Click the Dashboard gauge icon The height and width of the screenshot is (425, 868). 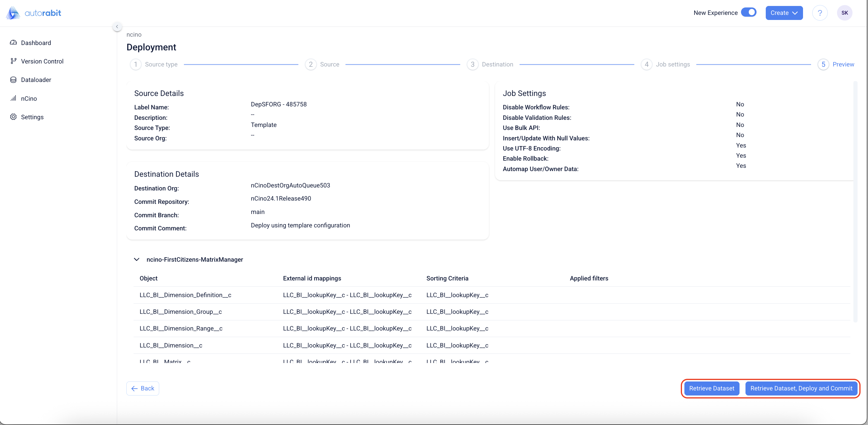(13, 43)
